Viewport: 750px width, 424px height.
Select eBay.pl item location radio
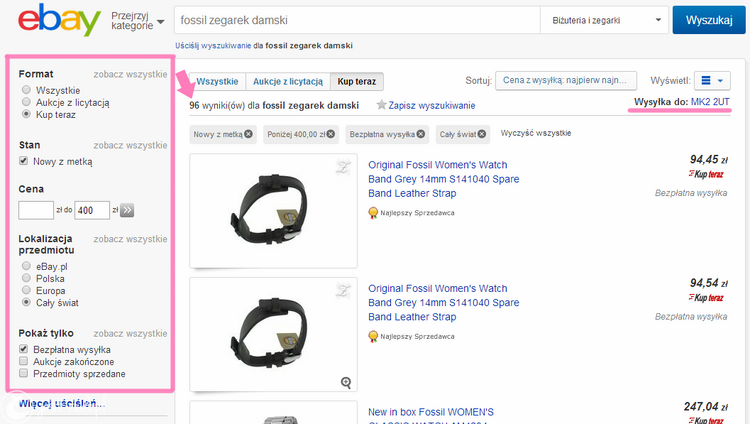click(26, 266)
